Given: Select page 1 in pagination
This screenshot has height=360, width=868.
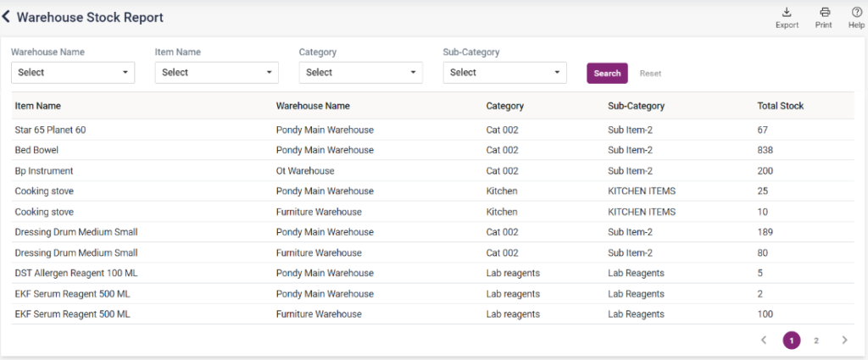Looking at the screenshot, I should (x=791, y=341).
